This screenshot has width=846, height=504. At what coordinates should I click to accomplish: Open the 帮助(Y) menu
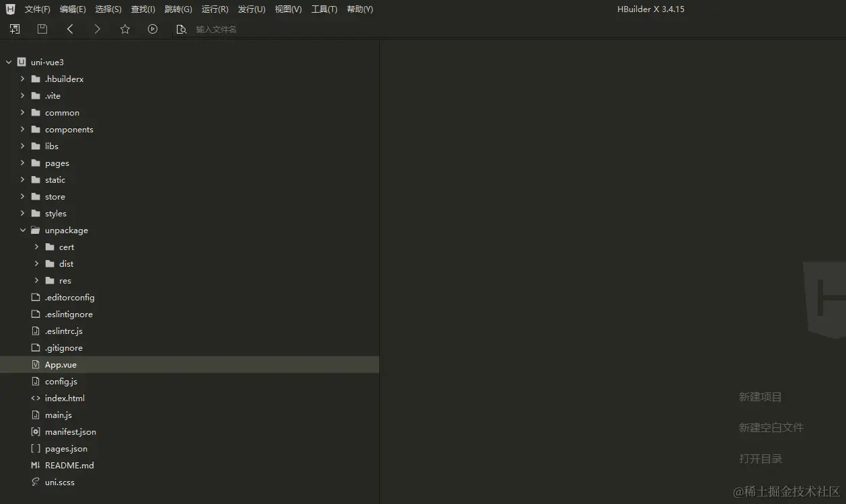[360, 9]
